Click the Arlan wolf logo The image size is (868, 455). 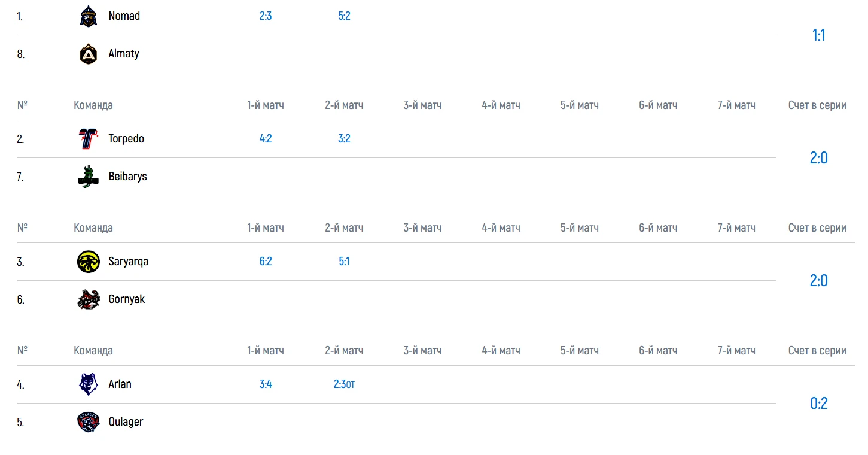click(x=88, y=384)
